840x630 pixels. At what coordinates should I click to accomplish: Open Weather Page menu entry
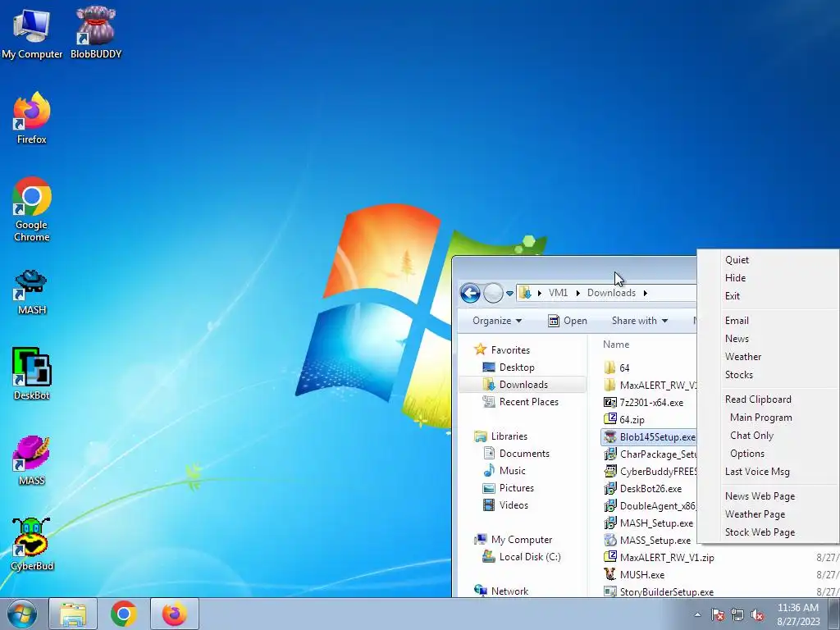coord(756,514)
